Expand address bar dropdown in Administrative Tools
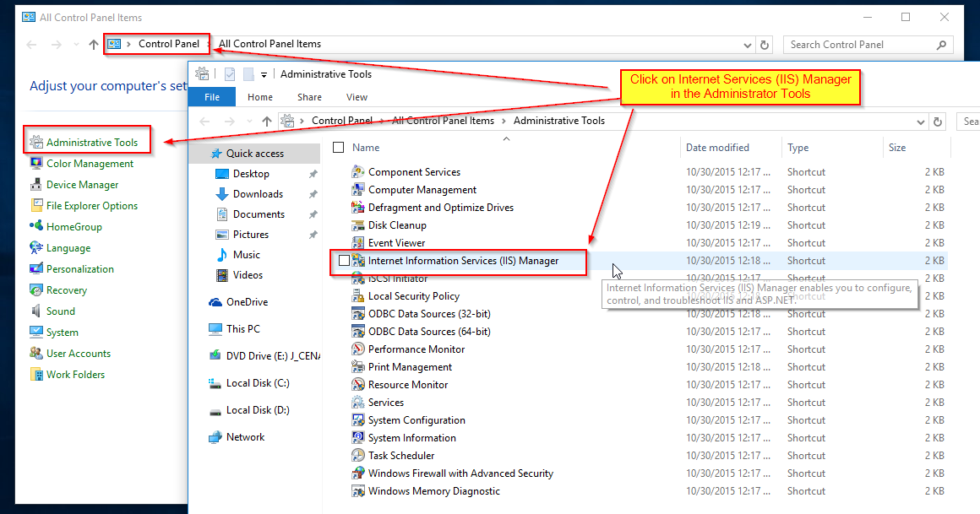 [921, 122]
